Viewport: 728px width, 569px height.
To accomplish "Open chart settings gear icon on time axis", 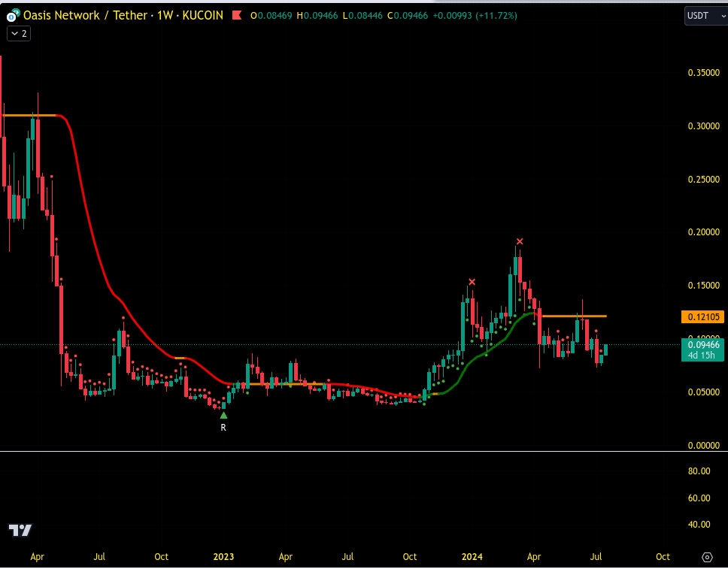I will click(x=707, y=556).
